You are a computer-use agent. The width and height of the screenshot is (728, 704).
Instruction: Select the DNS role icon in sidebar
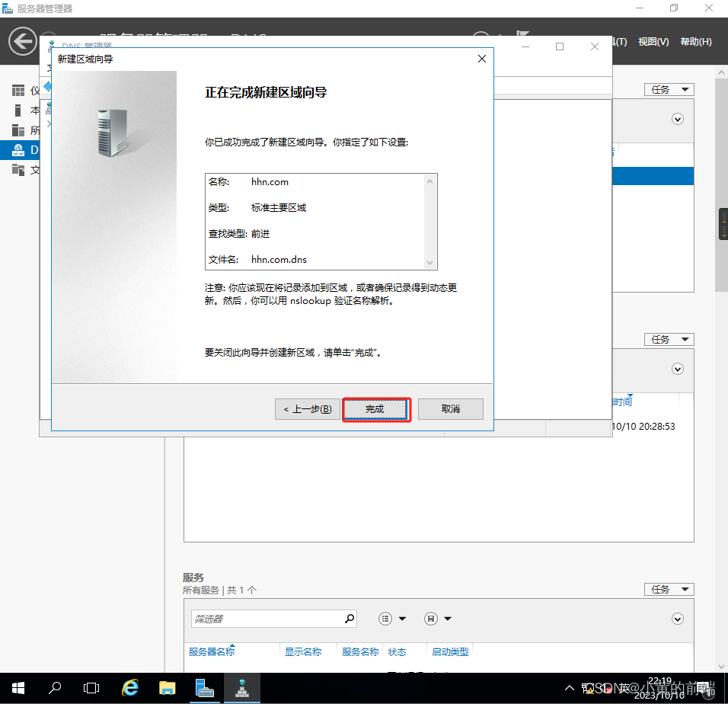point(18,150)
